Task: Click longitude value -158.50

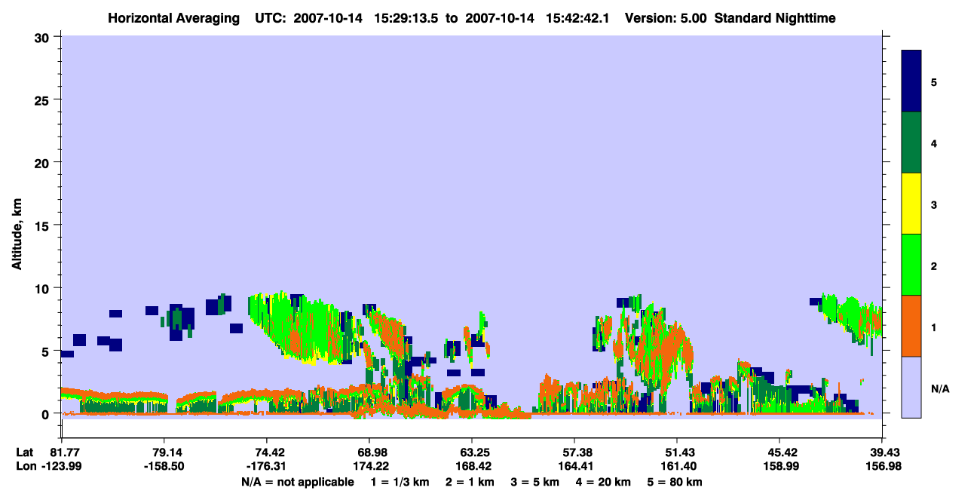Action: click(x=164, y=466)
